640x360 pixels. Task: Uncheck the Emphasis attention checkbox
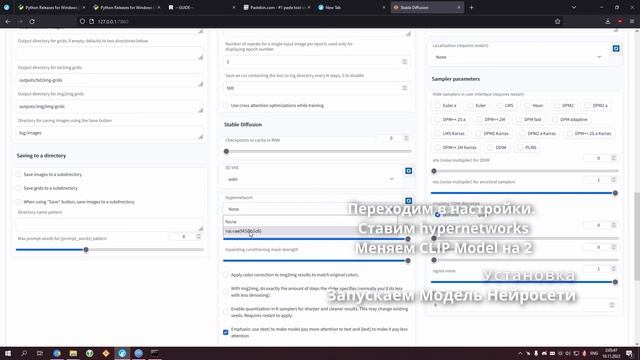[x=226, y=332]
